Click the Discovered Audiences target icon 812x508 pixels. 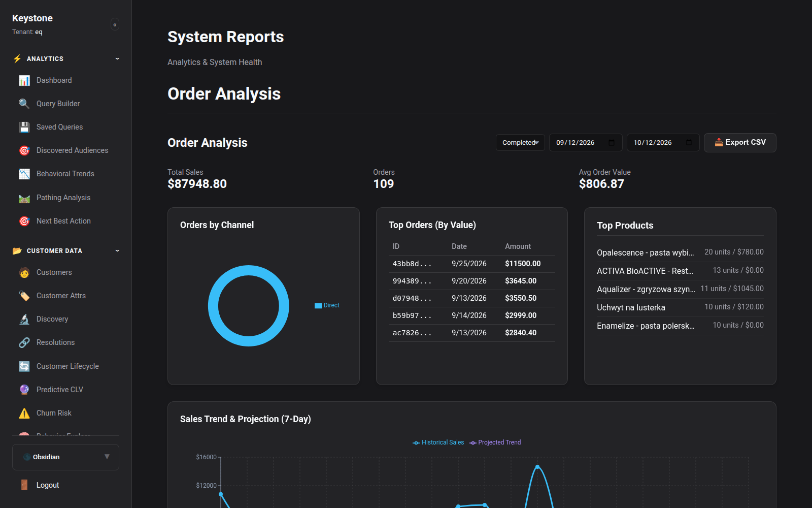[24, 150]
